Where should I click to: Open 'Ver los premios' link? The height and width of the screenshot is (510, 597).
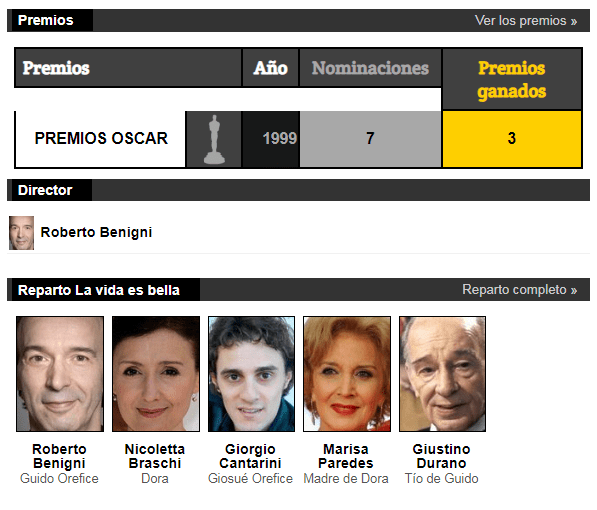[526, 21]
